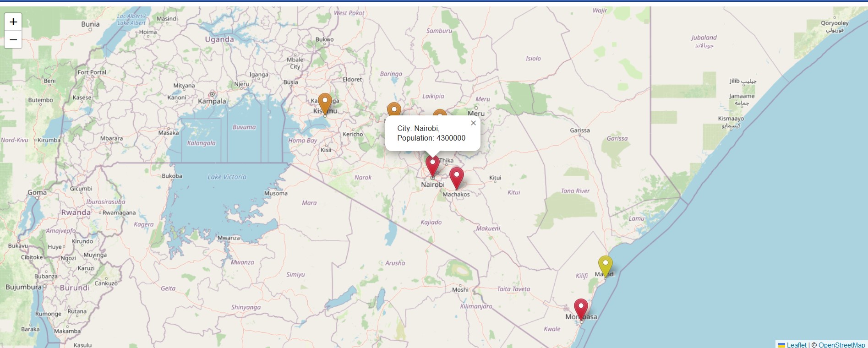
Task: Click the zoom in plus button
Action: [13, 22]
